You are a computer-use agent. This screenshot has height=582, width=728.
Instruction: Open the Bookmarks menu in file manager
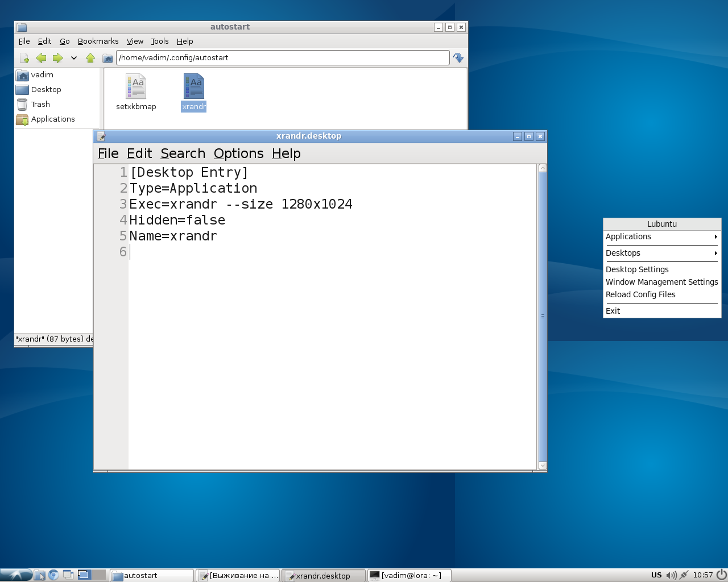tap(98, 41)
